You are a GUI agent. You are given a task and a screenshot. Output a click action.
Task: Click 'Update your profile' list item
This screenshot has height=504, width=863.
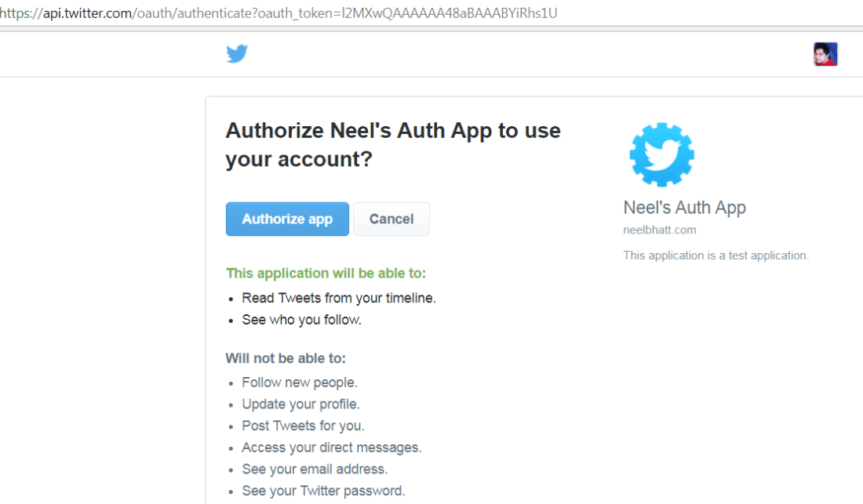click(x=300, y=404)
